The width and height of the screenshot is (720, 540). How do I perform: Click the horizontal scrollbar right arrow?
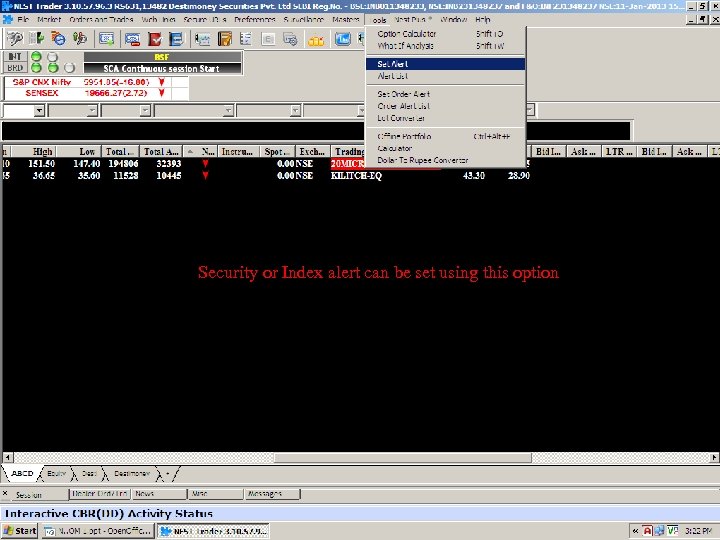coord(714,457)
